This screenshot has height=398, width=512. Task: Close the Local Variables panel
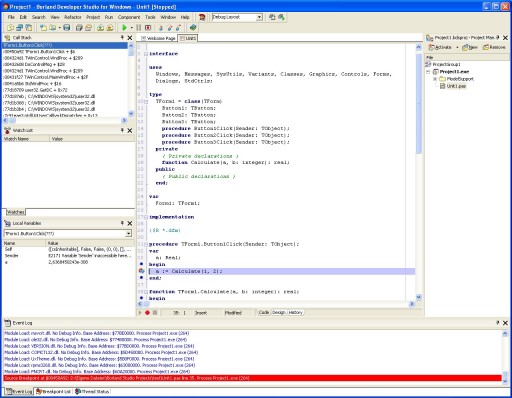[x=130, y=223]
